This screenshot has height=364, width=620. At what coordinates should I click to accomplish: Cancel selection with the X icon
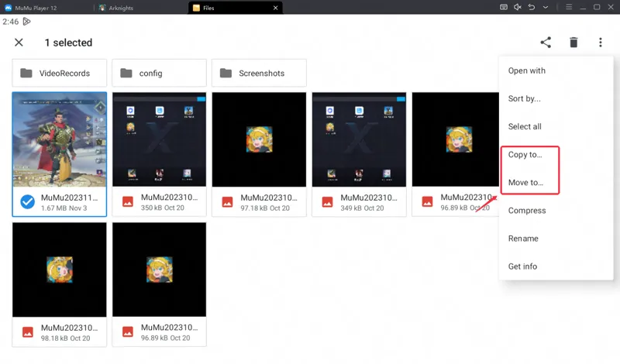click(x=19, y=43)
